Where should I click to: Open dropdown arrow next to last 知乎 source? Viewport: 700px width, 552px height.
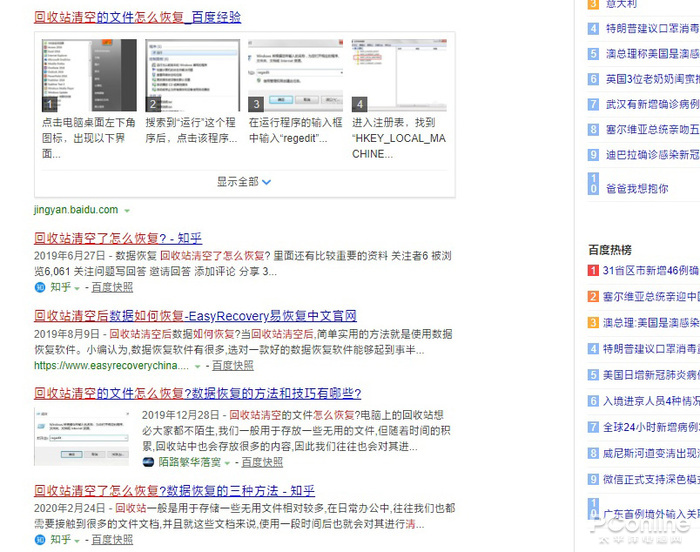77,540
